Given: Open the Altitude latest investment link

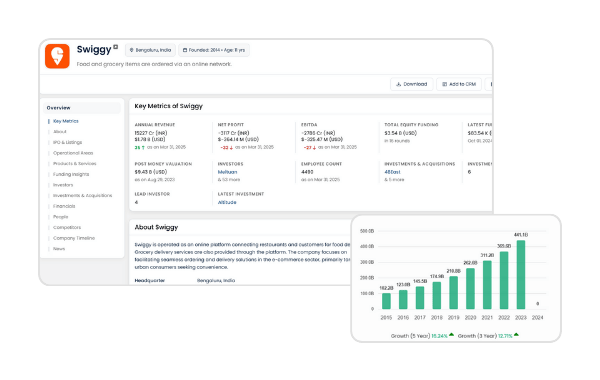Looking at the screenshot, I should 227,202.
